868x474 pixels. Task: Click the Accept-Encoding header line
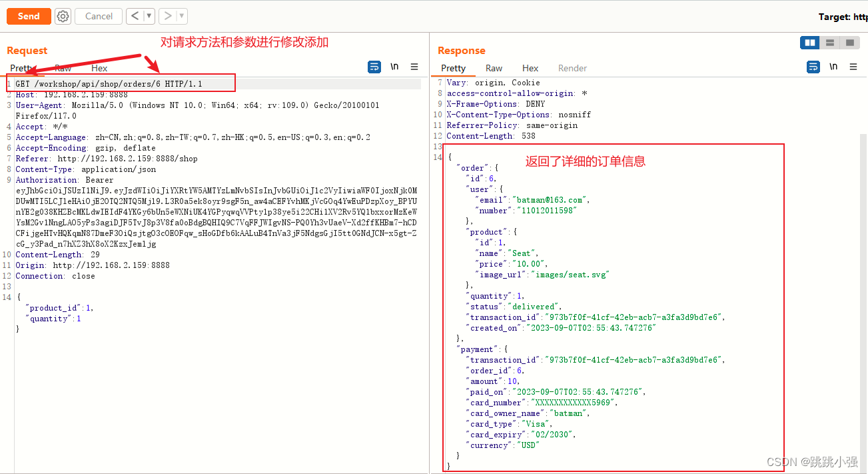(x=85, y=148)
